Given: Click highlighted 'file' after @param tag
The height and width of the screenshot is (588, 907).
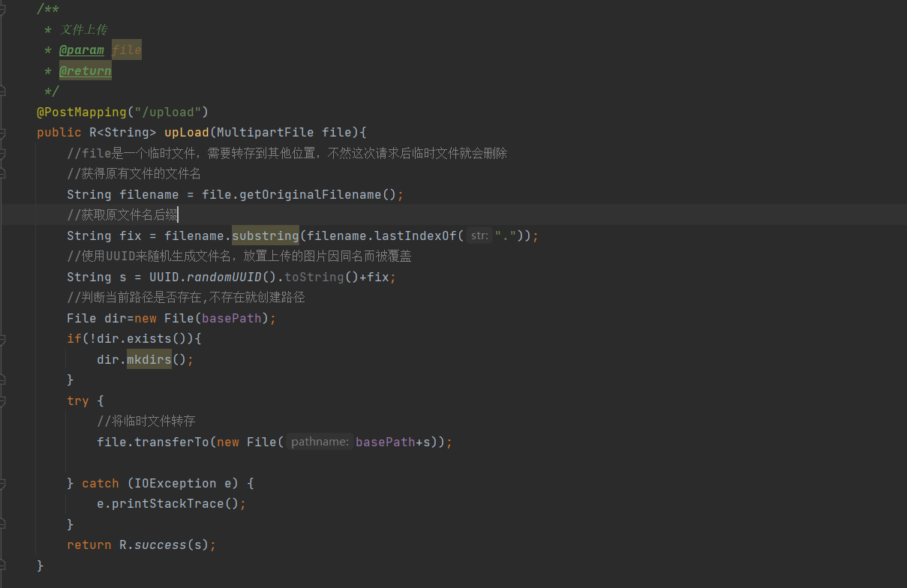Looking at the screenshot, I should coord(127,50).
